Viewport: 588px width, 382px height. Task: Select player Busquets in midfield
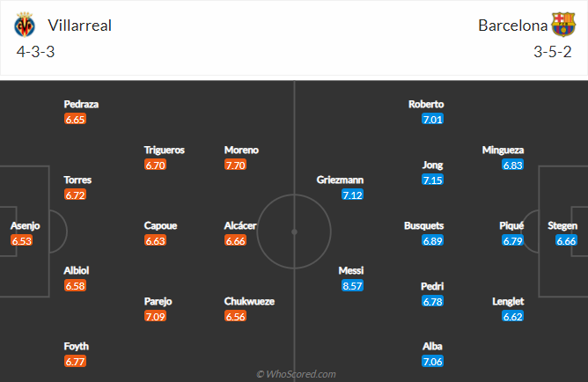pos(423,225)
